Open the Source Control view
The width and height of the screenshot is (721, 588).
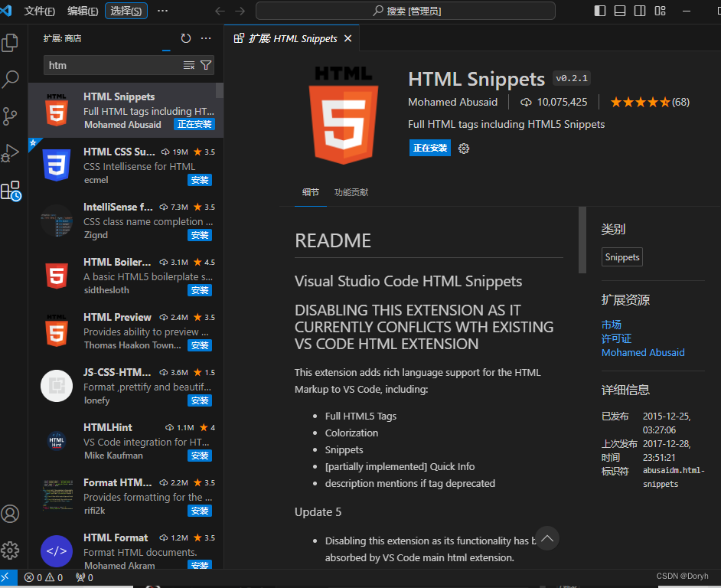pyautogui.click(x=10, y=116)
